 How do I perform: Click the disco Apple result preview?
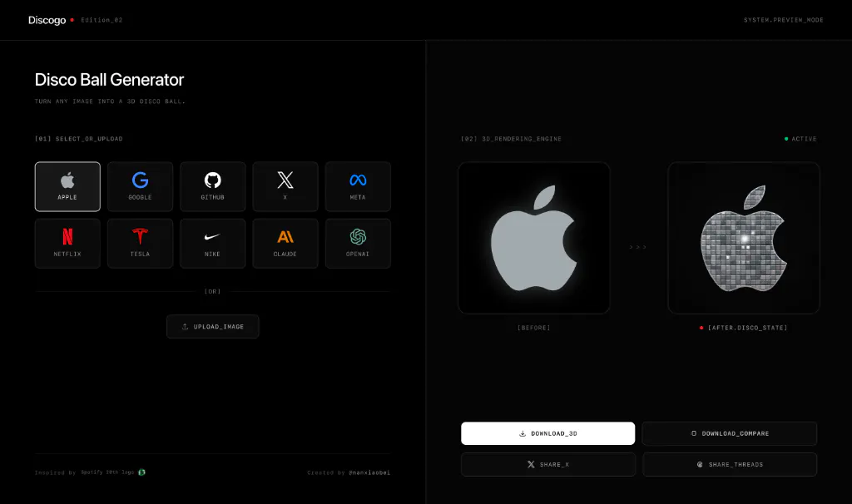[743, 238]
